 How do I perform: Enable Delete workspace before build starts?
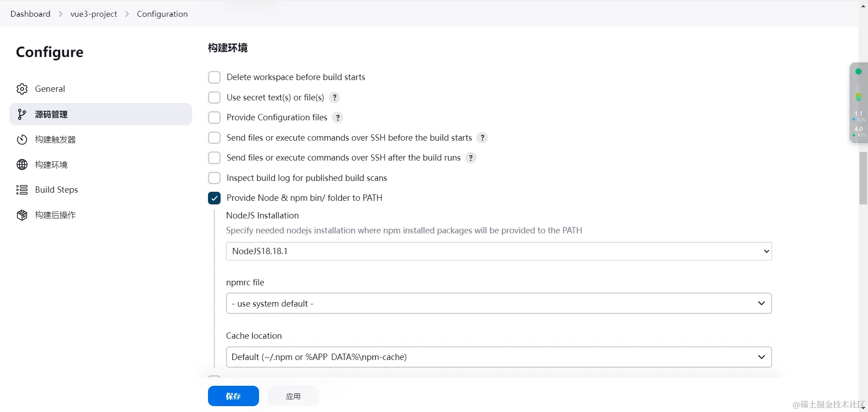tap(214, 77)
